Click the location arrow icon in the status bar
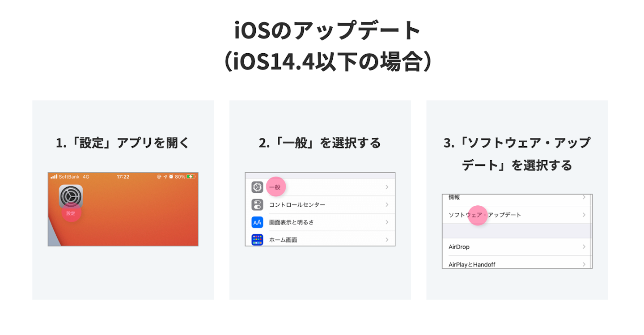The width and height of the screenshot is (644, 335). pos(165,176)
